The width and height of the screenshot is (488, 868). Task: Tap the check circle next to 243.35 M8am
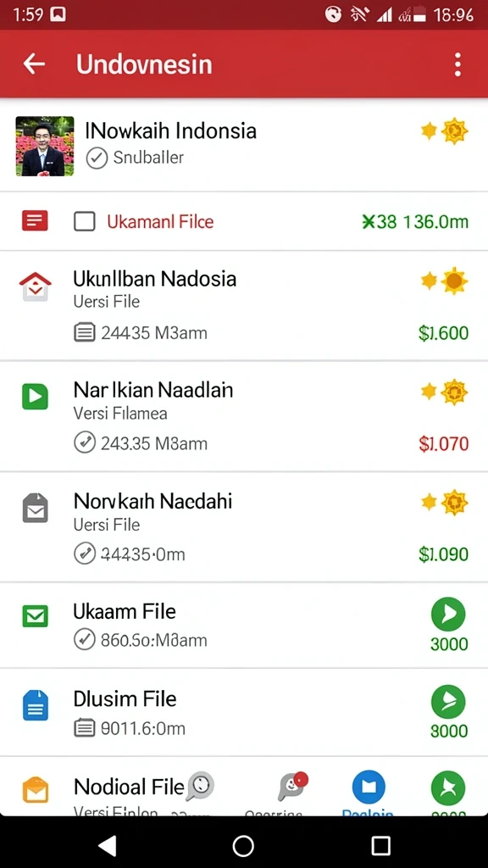pyautogui.click(x=85, y=442)
